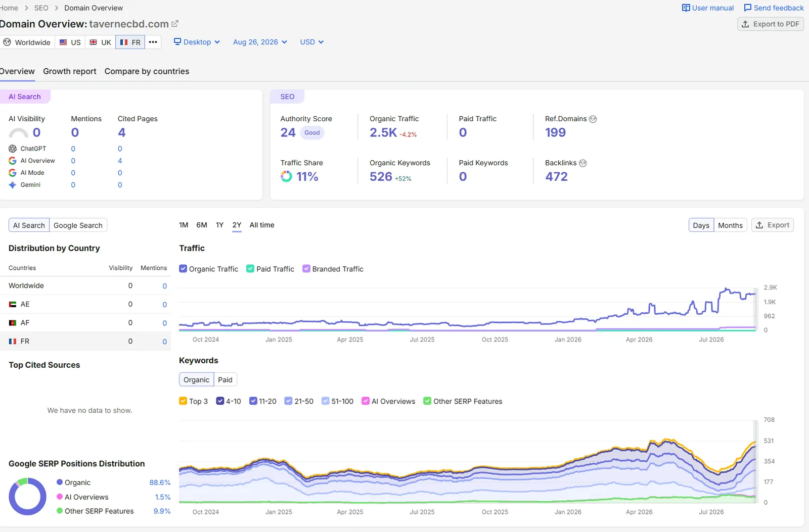This screenshot has height=532, width=809.
Task: Toggle the 21-50 keywords checkbox
Action: (x=289, y=401)
